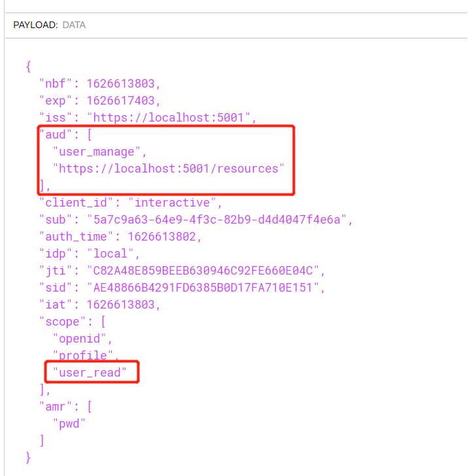The height and width of the screenshot is (476, 468).
Task: Click the "sub" GUID value line
Action: tap(196, 220)
